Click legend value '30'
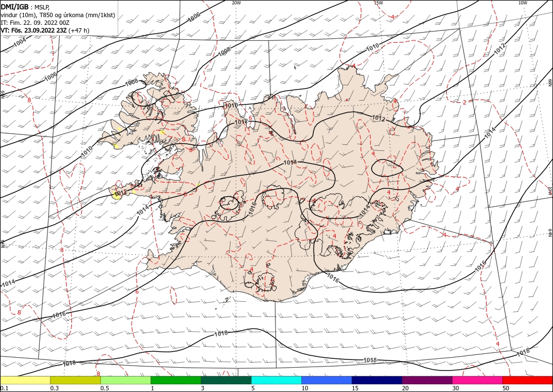 click(456, 388)
